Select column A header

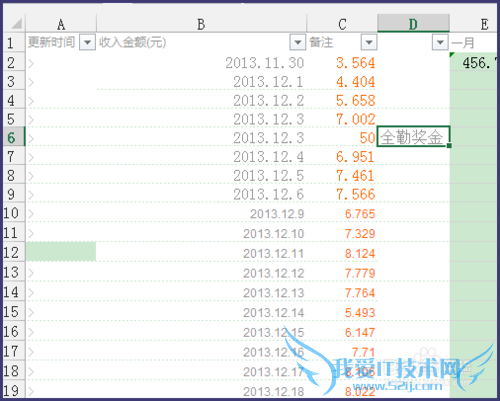click(61, 24)
